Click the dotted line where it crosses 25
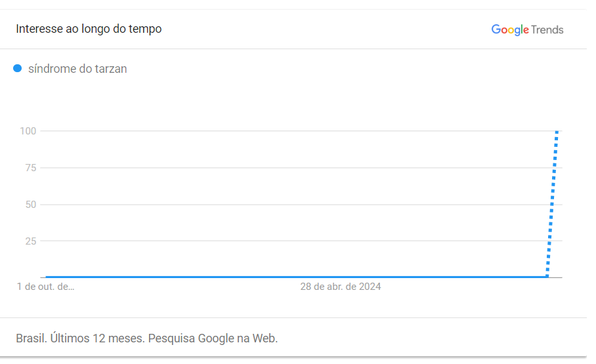The height and width of the screenshot is (364, 596). [549, 241]
